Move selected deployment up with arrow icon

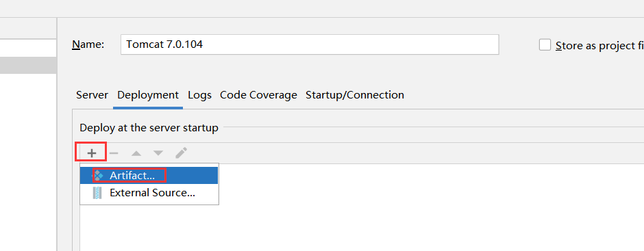(x=136, y=153)
